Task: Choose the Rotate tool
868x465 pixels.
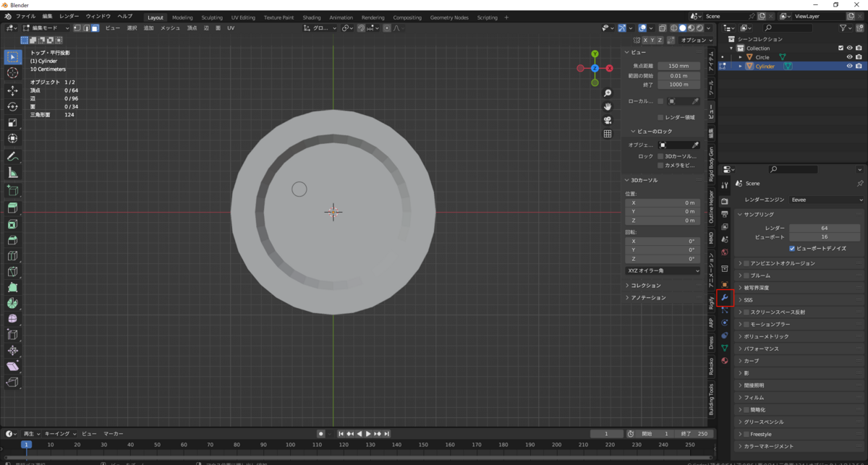Action: point(12,106)
